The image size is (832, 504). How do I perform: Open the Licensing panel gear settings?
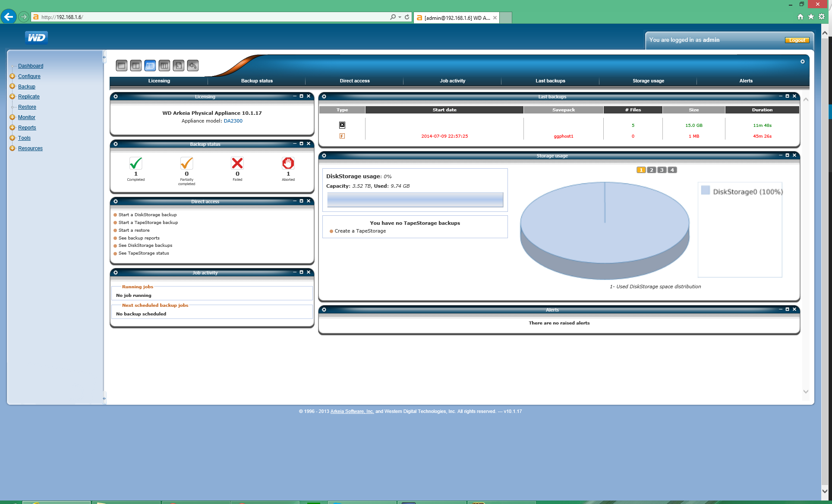click(x=116, y=97)
